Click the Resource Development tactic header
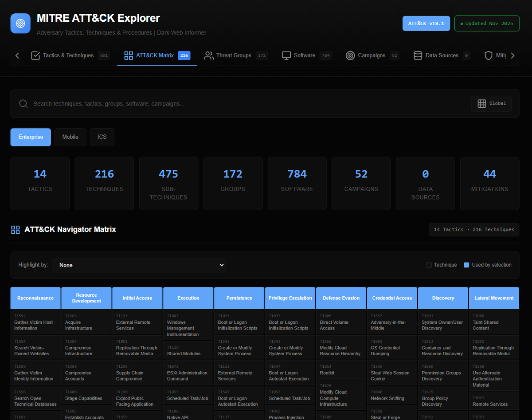532x420 pixels. pos(86,298)
